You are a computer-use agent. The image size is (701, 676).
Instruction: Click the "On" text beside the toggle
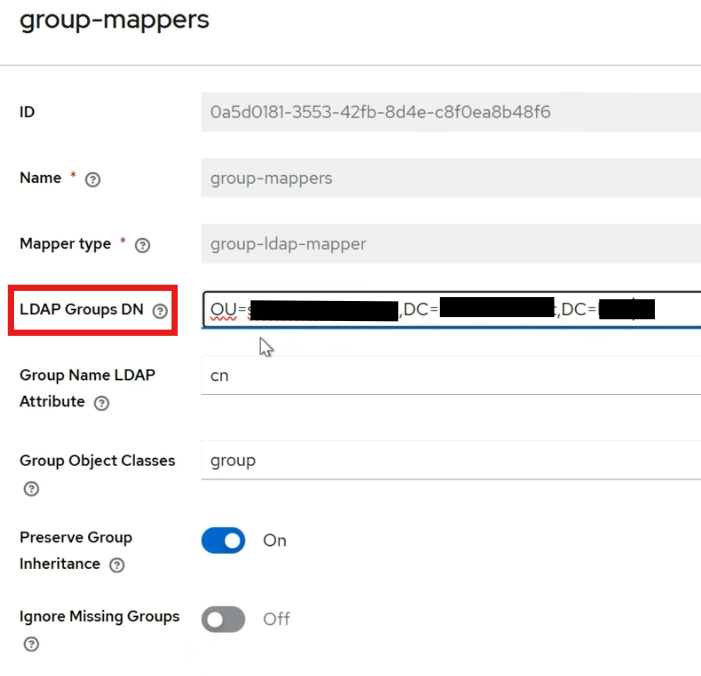(x=274, y=541)
